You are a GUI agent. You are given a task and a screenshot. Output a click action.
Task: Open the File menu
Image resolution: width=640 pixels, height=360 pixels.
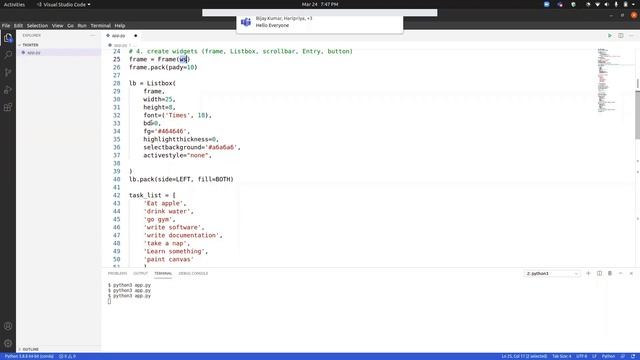(x=6, y=25)
